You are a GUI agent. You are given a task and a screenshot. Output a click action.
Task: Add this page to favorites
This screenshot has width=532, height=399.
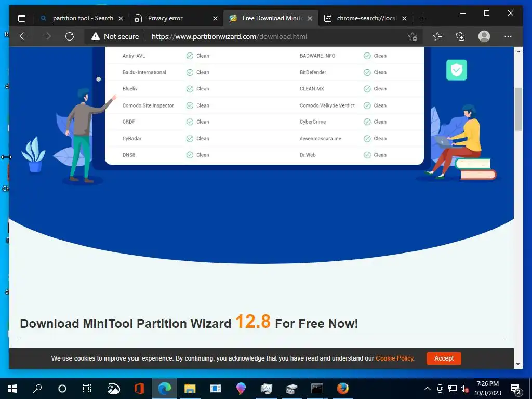click(x=413, y=36)
